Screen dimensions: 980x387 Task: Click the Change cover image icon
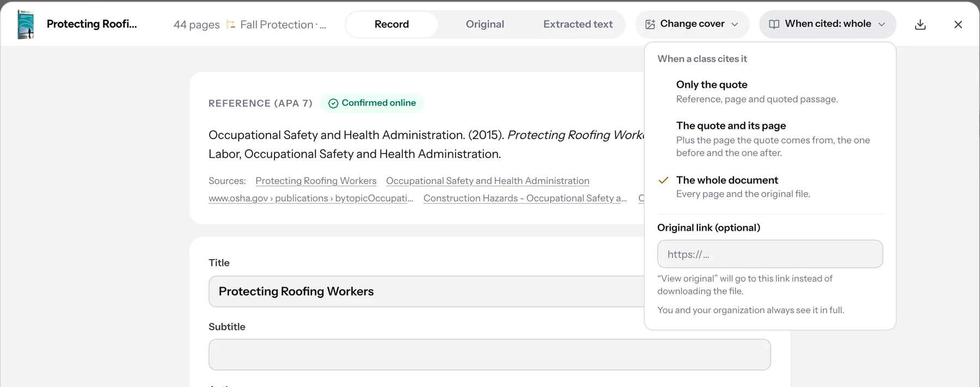tap(650, 24)
